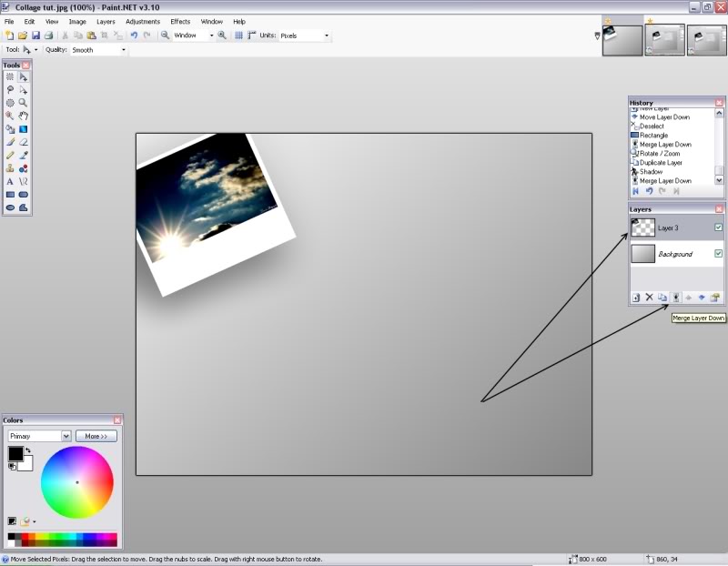Click the Open file icon in toolbar

[x=23, y=35]
